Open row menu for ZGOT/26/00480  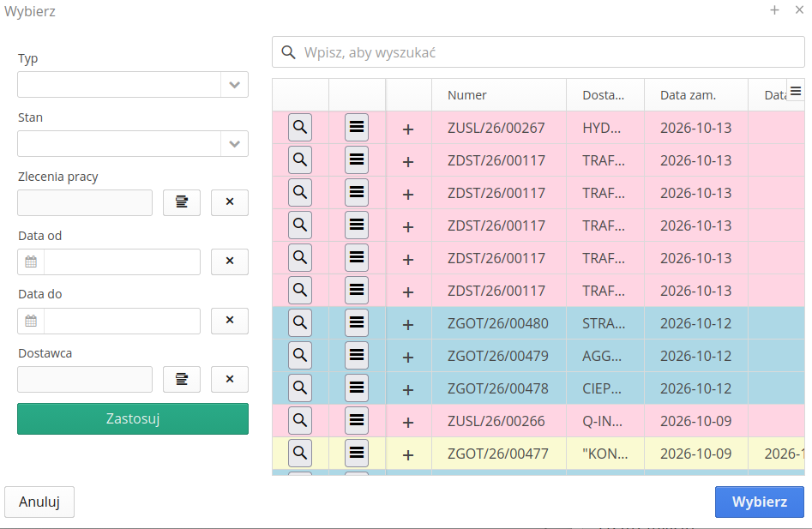click(x=357, y=323)
